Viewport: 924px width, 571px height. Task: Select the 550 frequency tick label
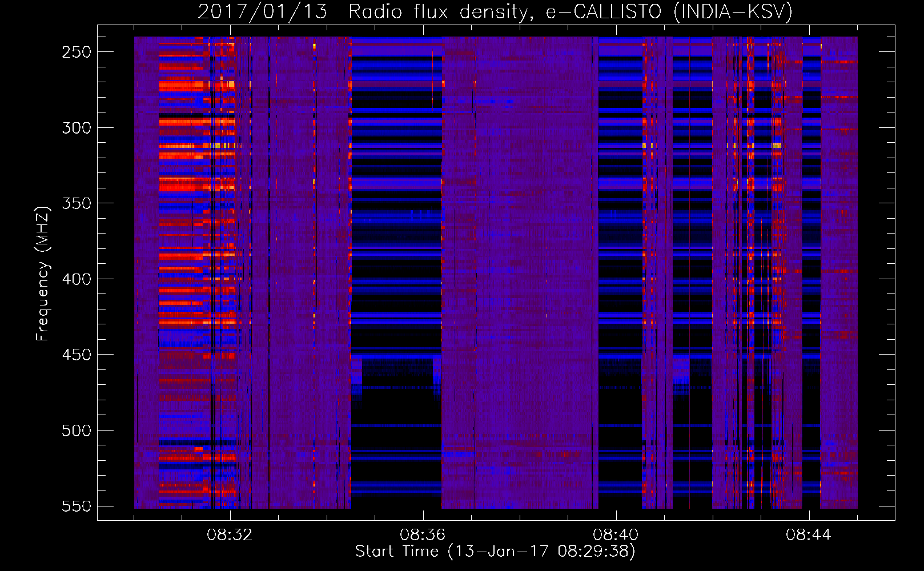77,506
